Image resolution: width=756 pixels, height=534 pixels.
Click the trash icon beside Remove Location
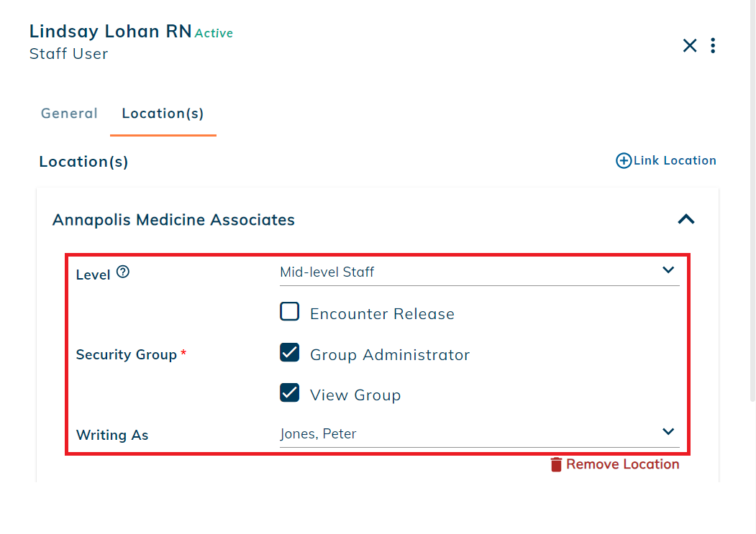pyautogui.click(x=556, y=464)
